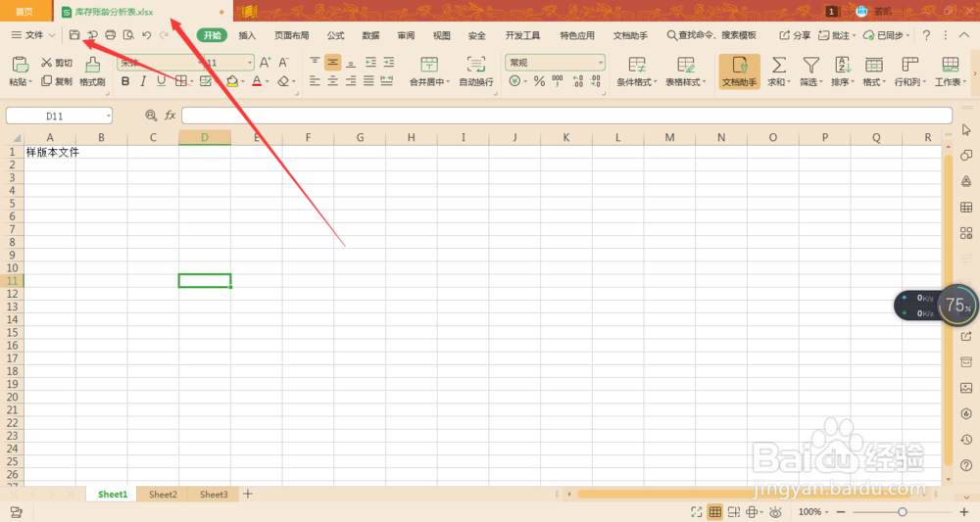Expand fill color dropdown arrow
The image size is (980, 522).
pos(243,82)
